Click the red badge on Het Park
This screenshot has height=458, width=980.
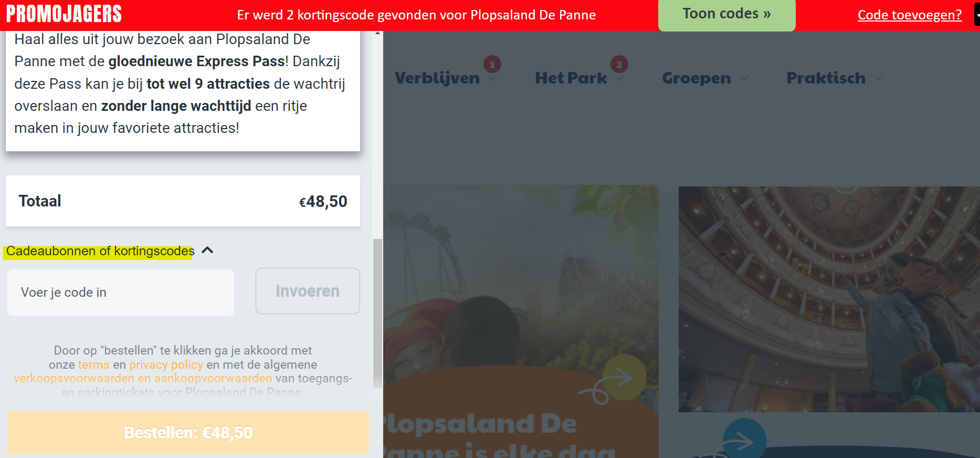point(619,65)
